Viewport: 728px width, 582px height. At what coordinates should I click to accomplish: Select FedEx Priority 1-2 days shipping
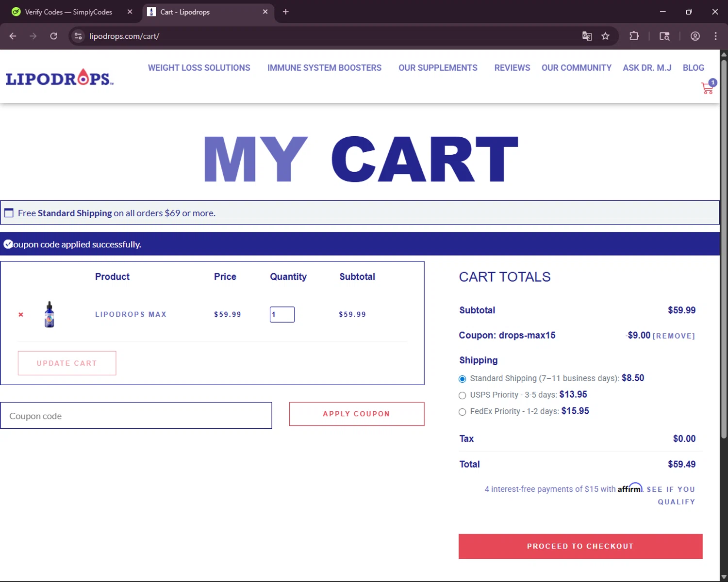tap(462, 412)
